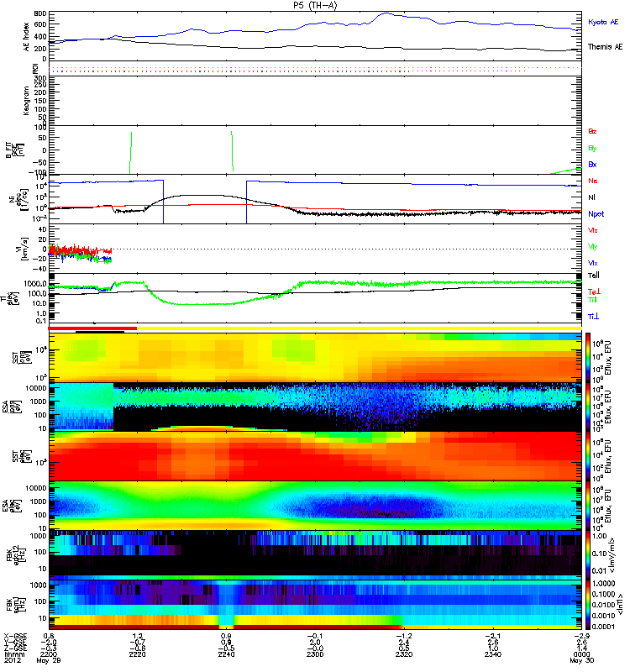Image resolution: width=630 pixels, height=672 pixels.
Task: Select the Themis AE legend label
Action: point(605,47)
